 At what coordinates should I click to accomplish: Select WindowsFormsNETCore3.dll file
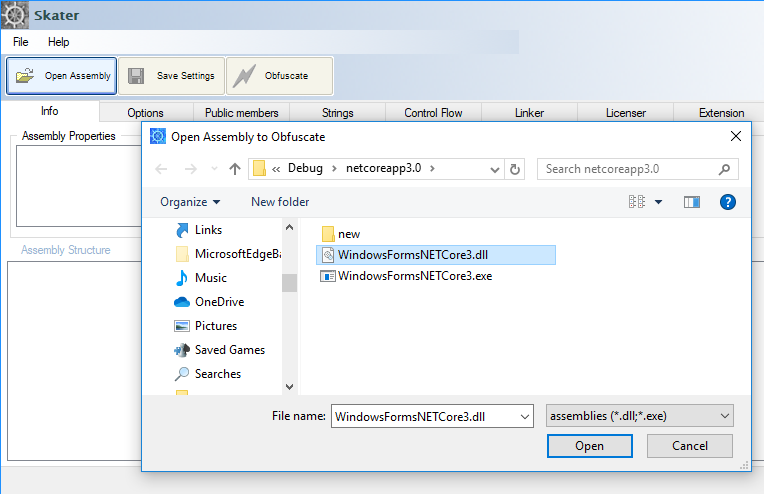[436, 255]
